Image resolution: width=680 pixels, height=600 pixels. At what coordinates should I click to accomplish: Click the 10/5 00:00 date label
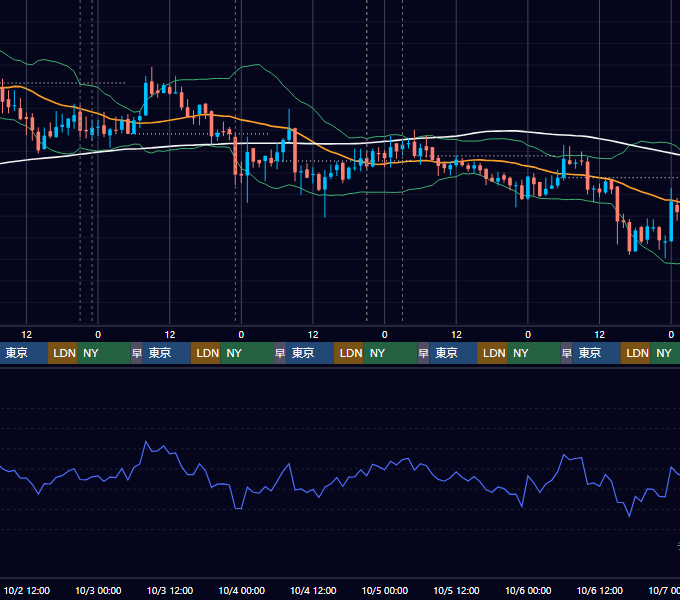click(x=385, y=590)
